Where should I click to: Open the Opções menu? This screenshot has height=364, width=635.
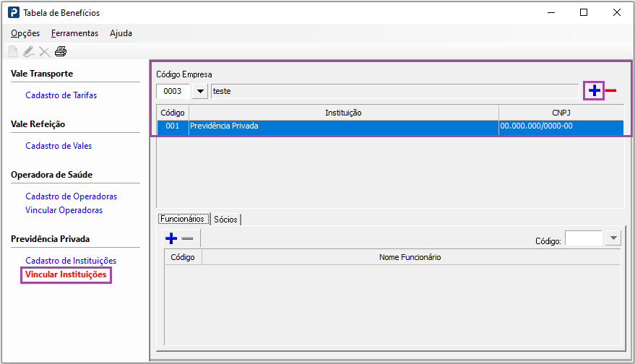25,33
